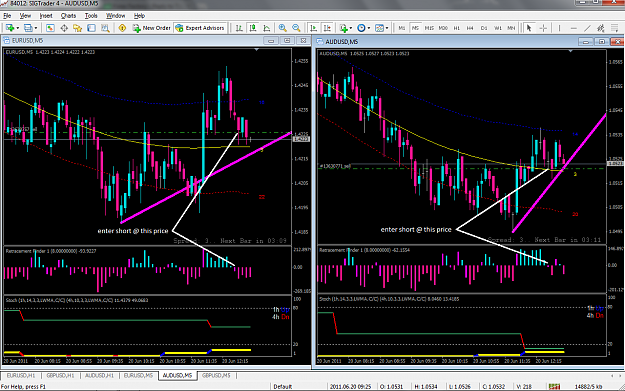Open the Window menu

tap(115, 16)
